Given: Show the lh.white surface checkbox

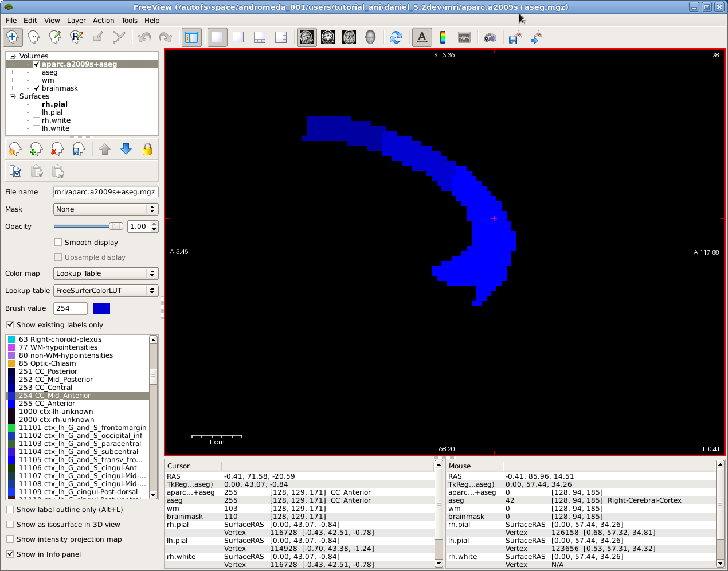Looking at the screenshot, I should (37, 128).
